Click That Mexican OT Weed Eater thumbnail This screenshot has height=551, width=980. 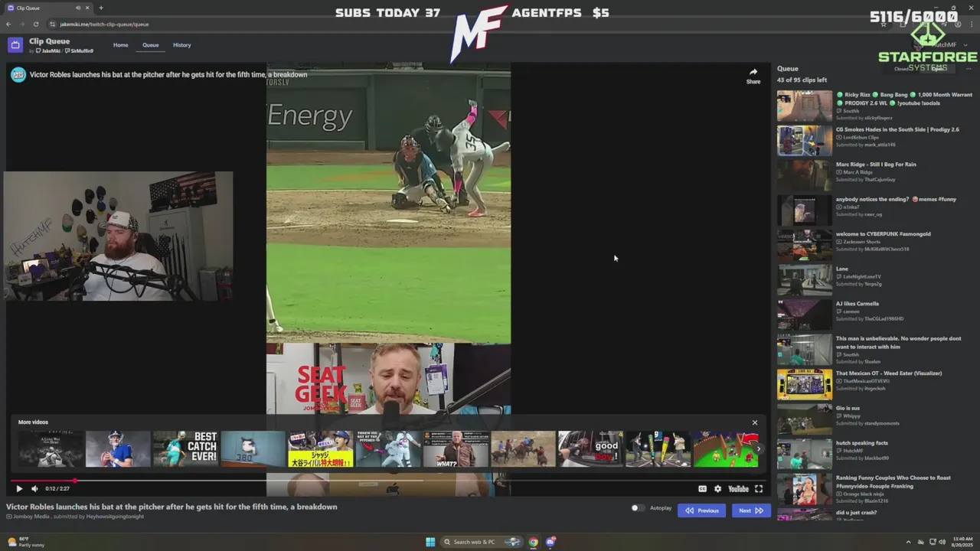pos(805,385)
